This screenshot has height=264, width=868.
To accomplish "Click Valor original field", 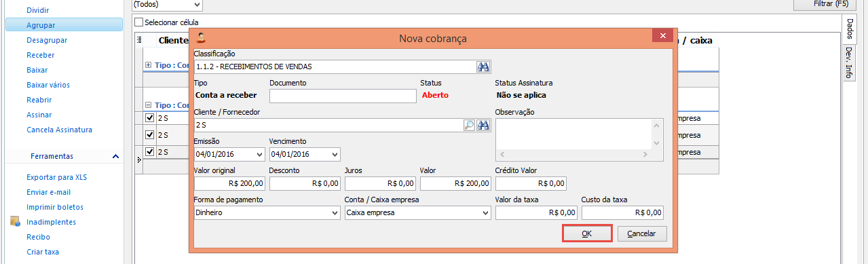I will pyautogui.click(x=229, y=183).
